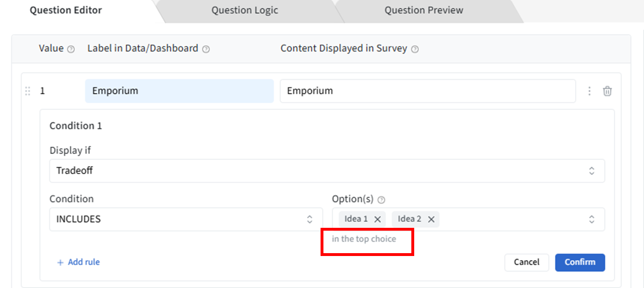Click the Add rule link

point(79,262)
